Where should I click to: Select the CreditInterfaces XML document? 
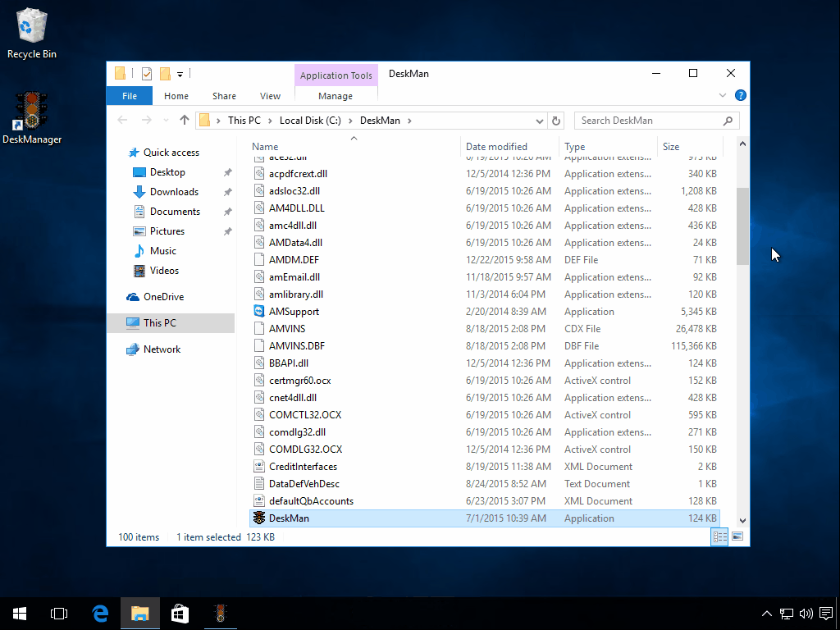coord(303,467)
